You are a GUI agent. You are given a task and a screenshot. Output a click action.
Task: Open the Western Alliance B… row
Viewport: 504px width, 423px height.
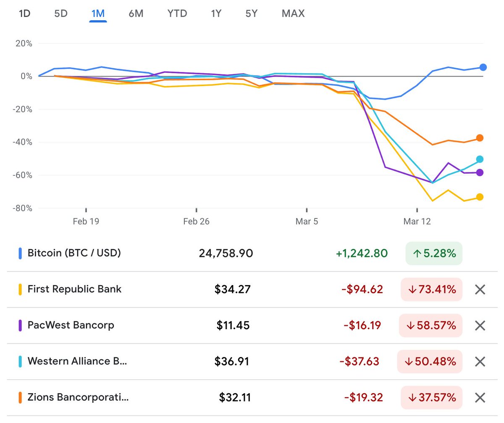click(x=252, y=362)
